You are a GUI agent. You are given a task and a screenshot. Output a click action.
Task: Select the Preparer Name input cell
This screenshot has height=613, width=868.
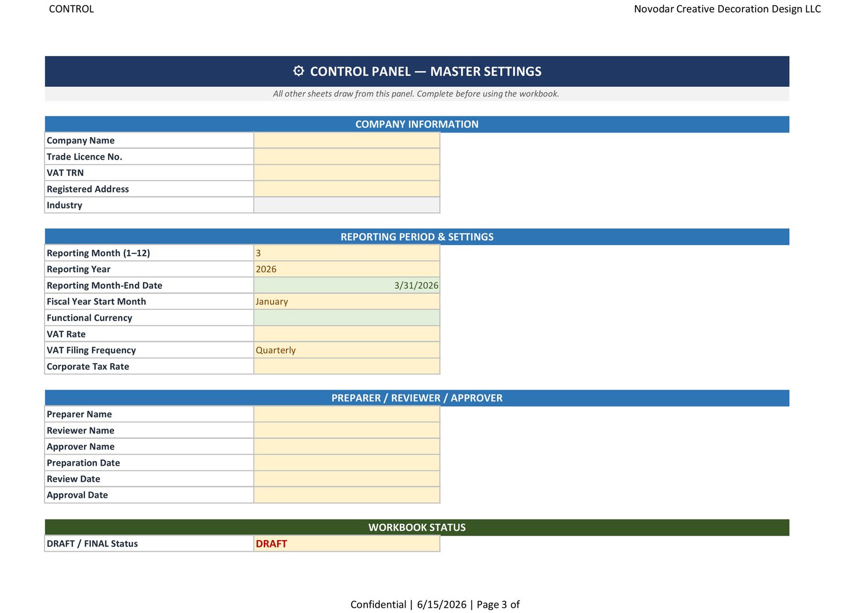pos(347,415)
